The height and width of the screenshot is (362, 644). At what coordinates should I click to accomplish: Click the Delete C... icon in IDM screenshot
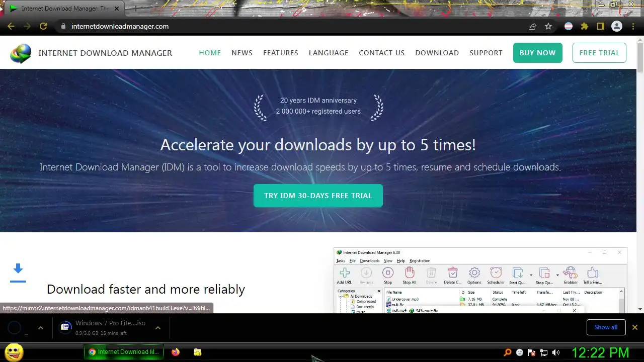(x=453, y=273)
